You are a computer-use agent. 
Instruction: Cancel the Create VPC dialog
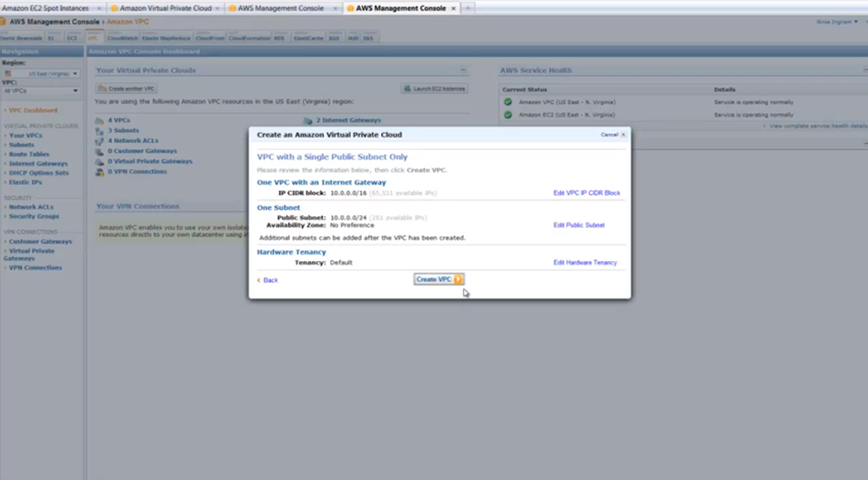pyautogui.click(x=613, y=135)
